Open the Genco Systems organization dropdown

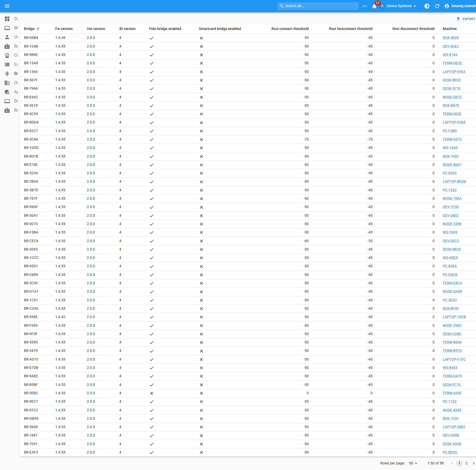[401, 6]
